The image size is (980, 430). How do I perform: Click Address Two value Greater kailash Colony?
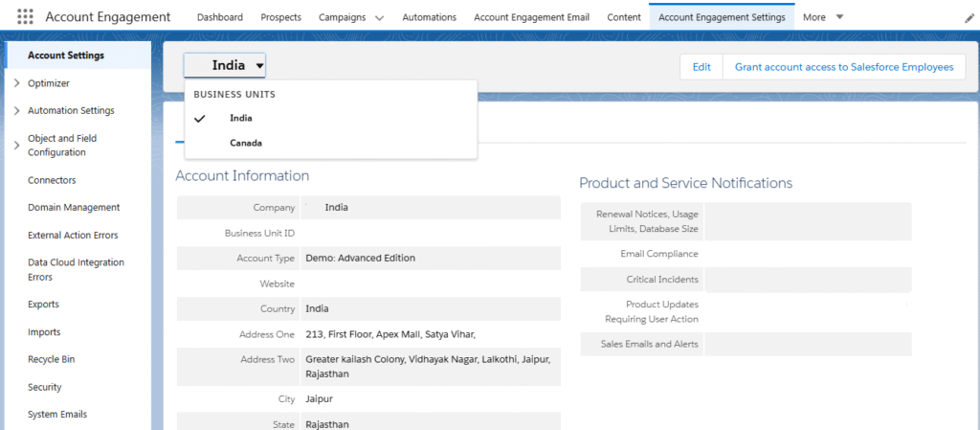pyautogui.click(x=428, y=367)
